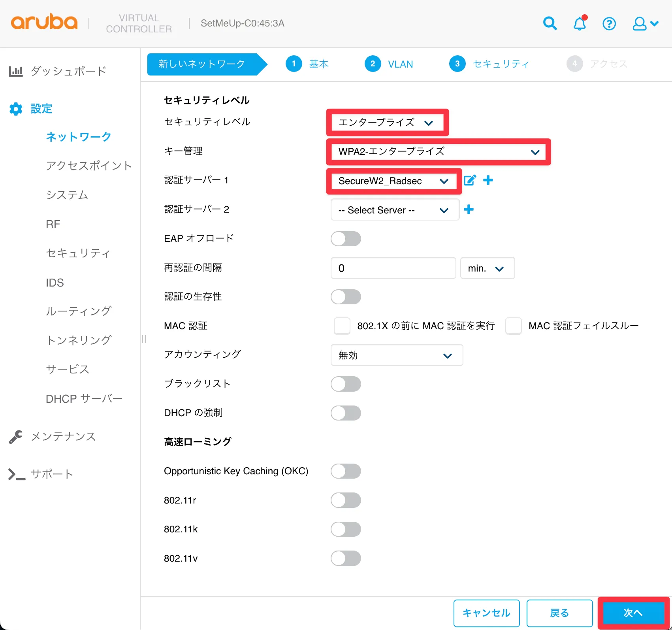Select アクセスポイント in the sidebar menu
672x630 pixels.
(x=88, y=166)
